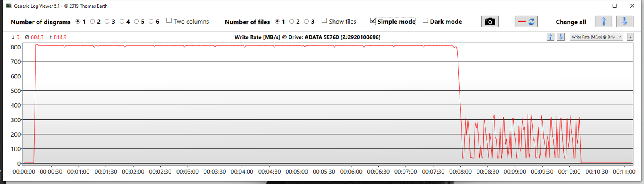Viewport: 644px width, 184px height.
Task: Select 6 for number of diagrams
Action: [151, 22]
